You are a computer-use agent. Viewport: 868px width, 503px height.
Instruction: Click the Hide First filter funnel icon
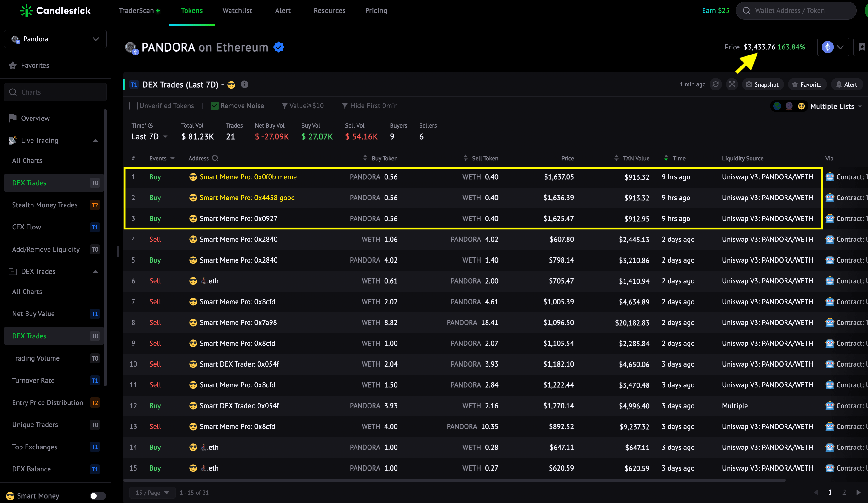(345, 106)
